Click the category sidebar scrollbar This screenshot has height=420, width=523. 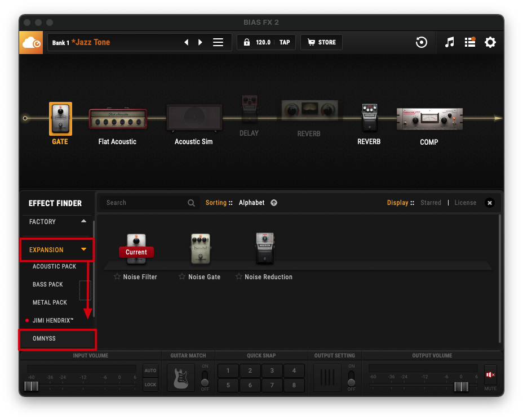pos(94,269)
